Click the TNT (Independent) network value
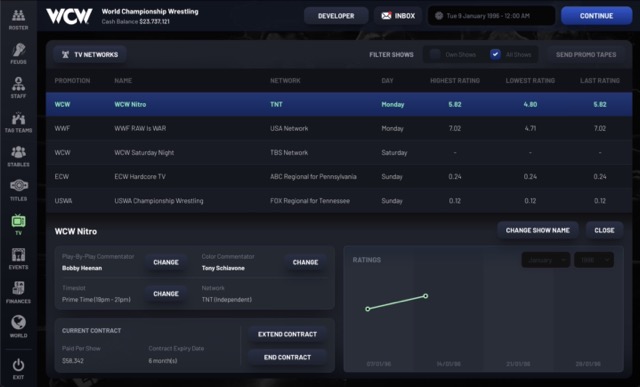The height and width of the screenshot is (387, 640). [227, 300]
